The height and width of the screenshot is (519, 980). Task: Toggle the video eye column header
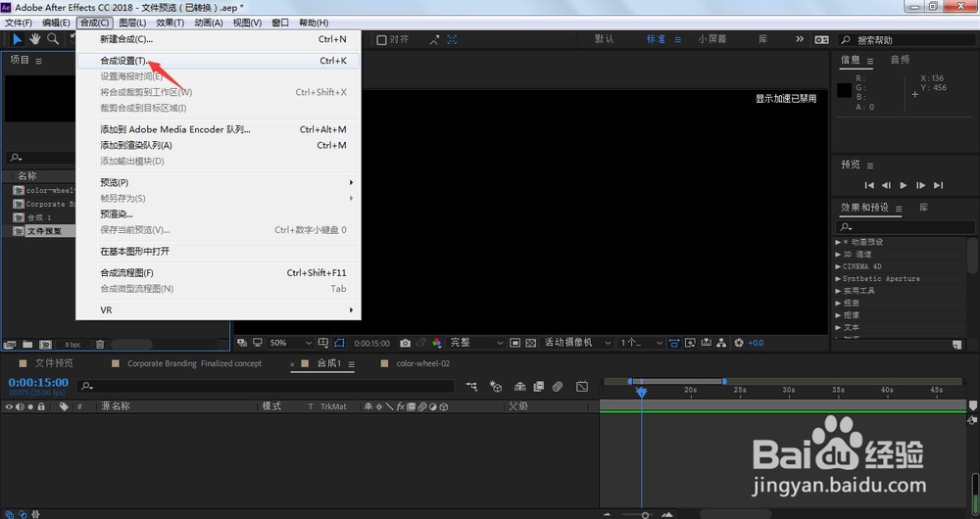coord(9,406)
